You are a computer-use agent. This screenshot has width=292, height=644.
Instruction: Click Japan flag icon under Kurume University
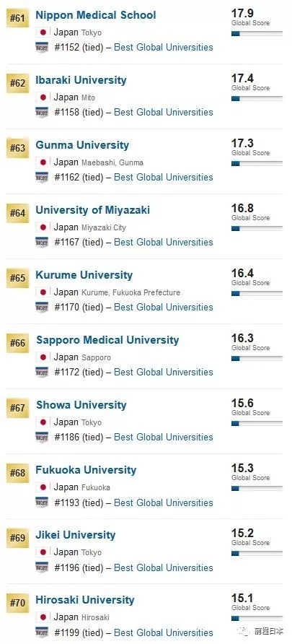pos(43,292)
